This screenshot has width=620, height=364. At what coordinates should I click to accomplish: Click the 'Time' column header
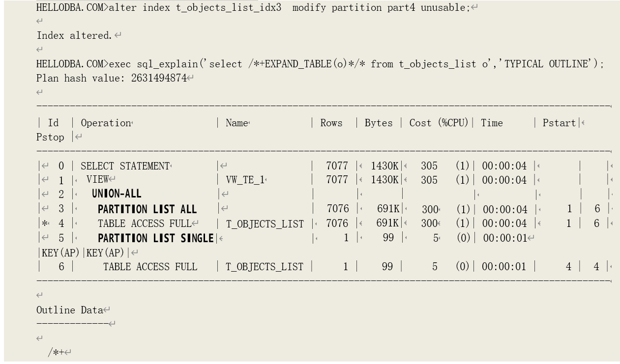click(492, 123)
